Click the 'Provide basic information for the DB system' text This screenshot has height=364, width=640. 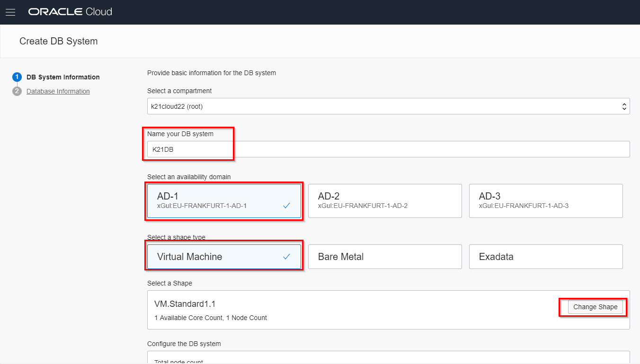(212, 73)
